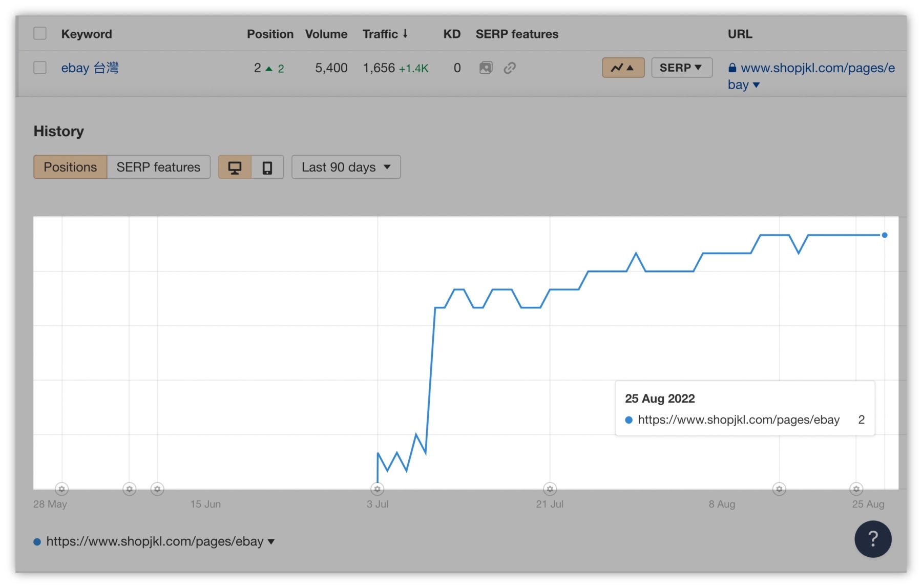This screenshot has width=922, height=588.
Task: Click the image pack SERP feature icon
Action: [x=486, y=68]
